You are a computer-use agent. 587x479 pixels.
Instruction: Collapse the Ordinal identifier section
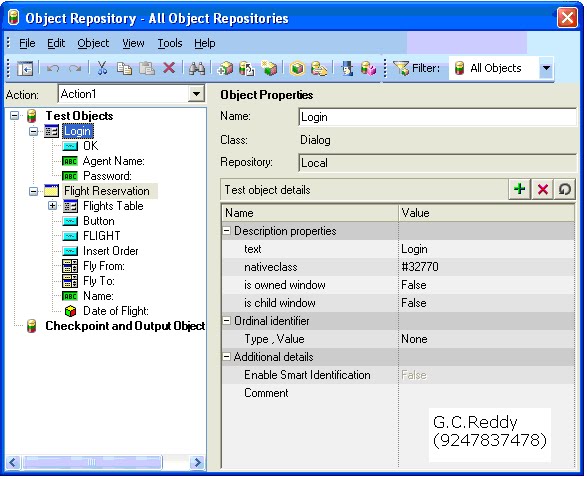(227, 320)
